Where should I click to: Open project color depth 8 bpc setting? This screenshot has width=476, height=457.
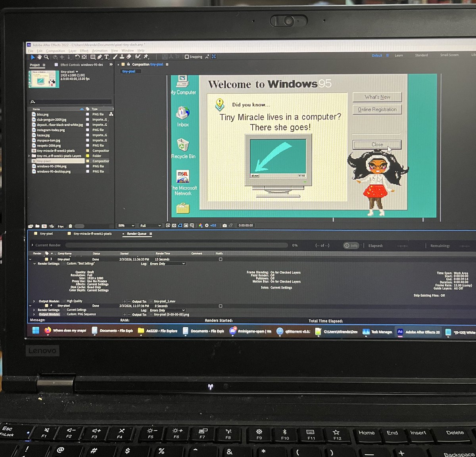[61, 226]
